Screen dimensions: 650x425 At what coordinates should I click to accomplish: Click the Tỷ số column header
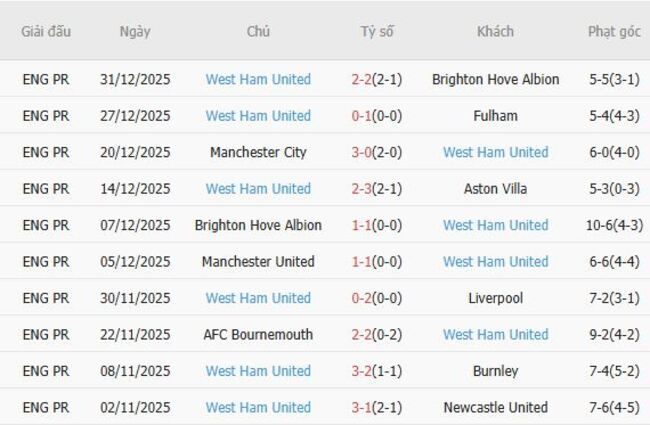click(x=377, y=31)
